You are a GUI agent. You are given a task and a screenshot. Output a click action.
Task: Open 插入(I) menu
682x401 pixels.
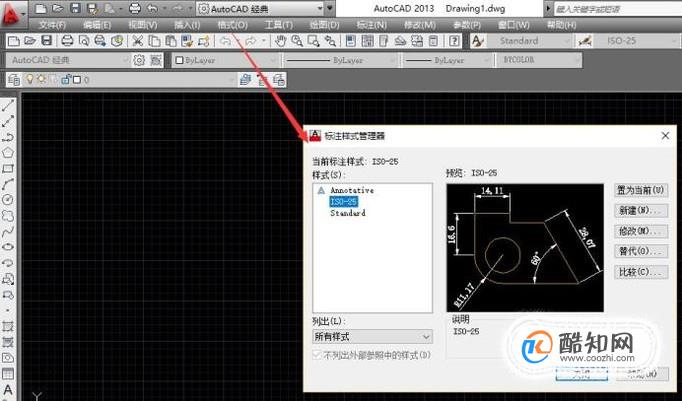coord(187,25)
